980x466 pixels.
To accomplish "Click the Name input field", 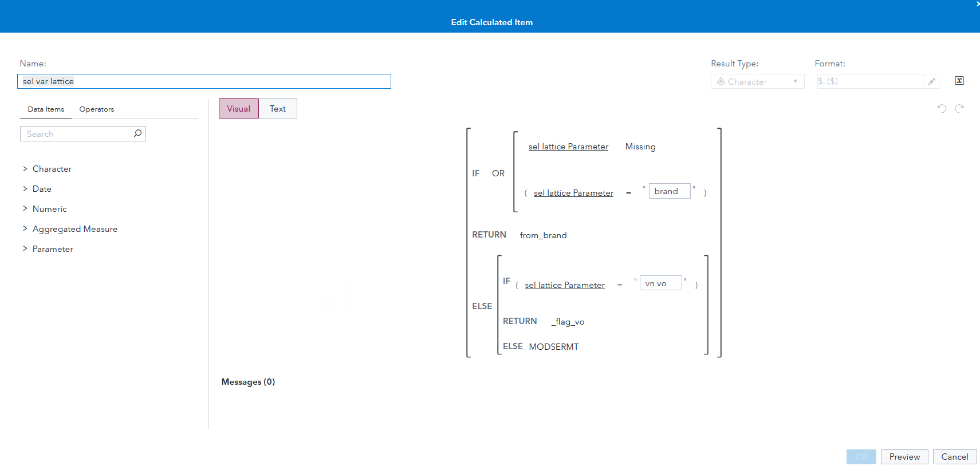I will (x=204, y=81).
